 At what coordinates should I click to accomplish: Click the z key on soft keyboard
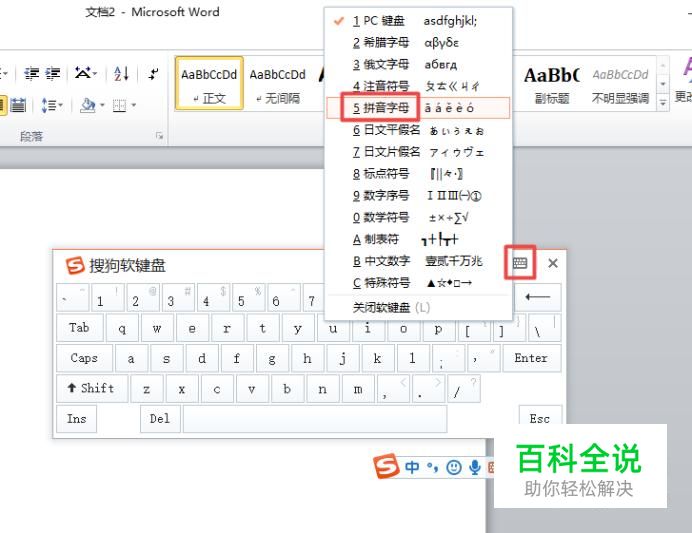click(x=147, y=388)
